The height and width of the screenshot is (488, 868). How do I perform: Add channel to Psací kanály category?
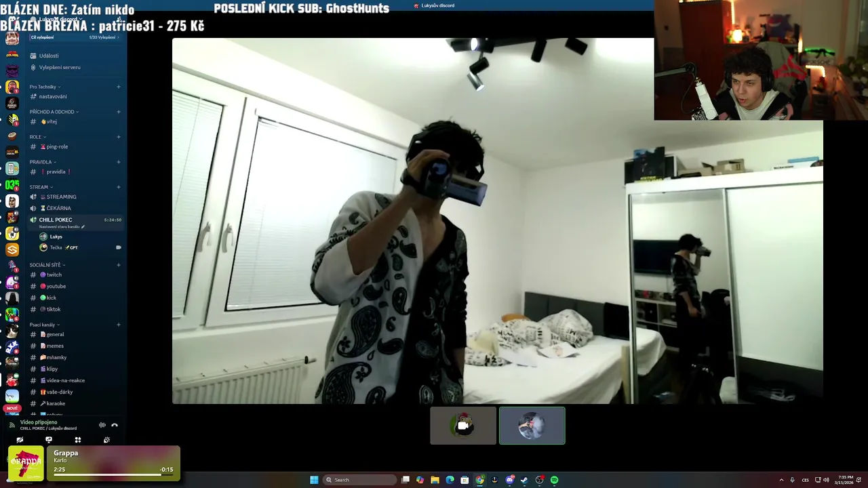119,325
